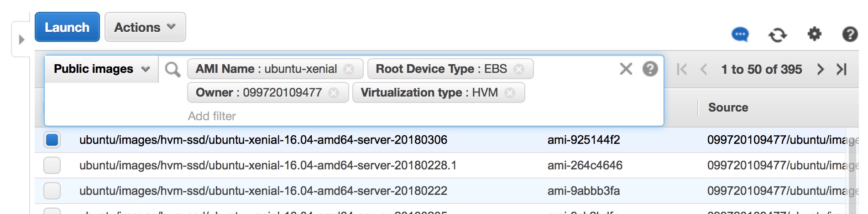Image resolution: width=868 pixels, height=214 pixels.
Task: Remove the Root Device Type EBS filter
Action: [x=519, y=69]
